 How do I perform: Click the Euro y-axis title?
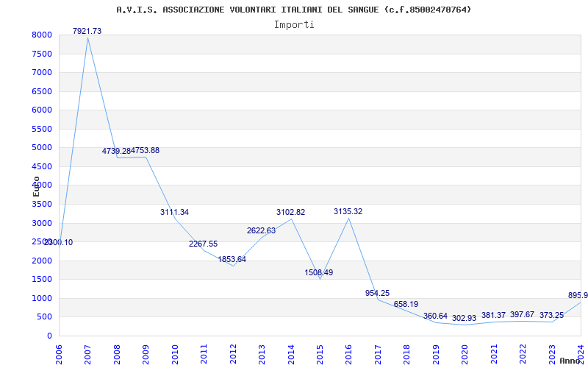pos(36,187)
